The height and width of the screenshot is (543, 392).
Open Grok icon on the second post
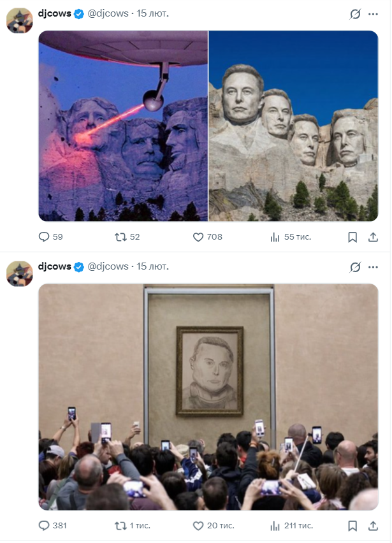(x=355, y=267)
